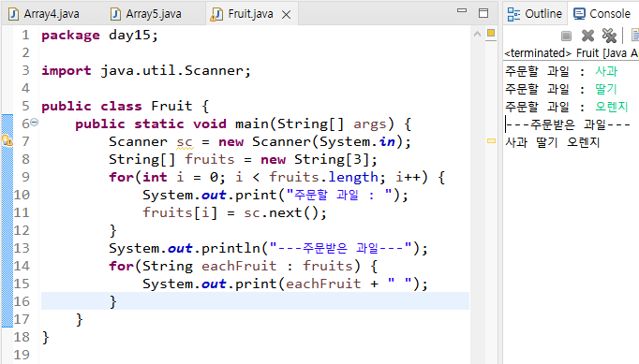This screenshot has width=639, height=364.
Task: Click 'sc.next();' on line 11
Action: point(285,212)
